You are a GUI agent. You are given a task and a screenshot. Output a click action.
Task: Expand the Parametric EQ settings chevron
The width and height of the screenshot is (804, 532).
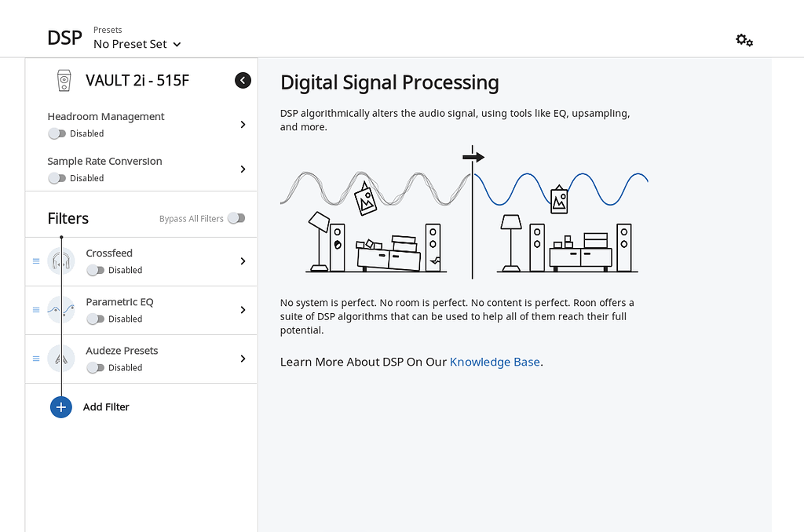(243, 309)
